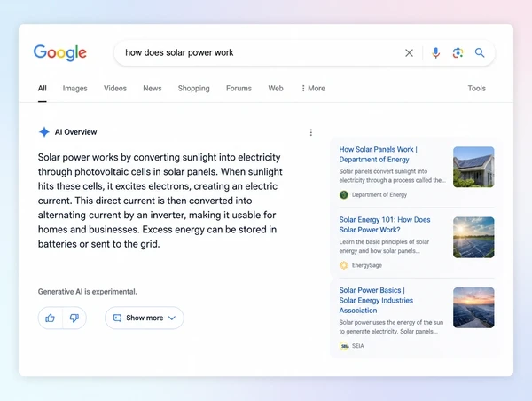Click the Google logo
Image resolution: width=532 pixels, height=401 pixels.
point(60,52)
